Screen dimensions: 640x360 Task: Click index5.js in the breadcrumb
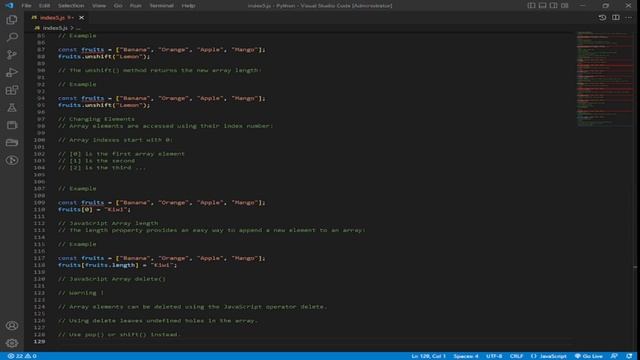[x=55, y=28]
